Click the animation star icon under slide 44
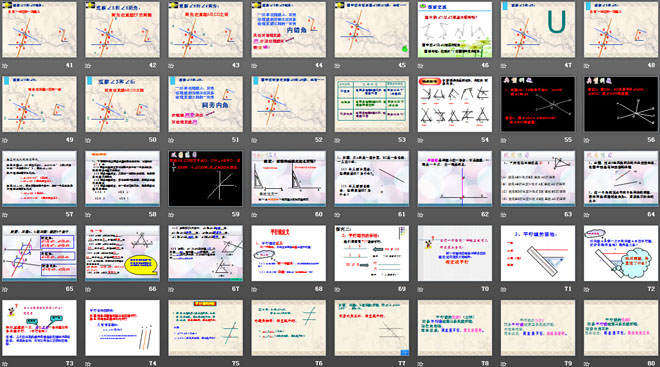 click(254, 66)
